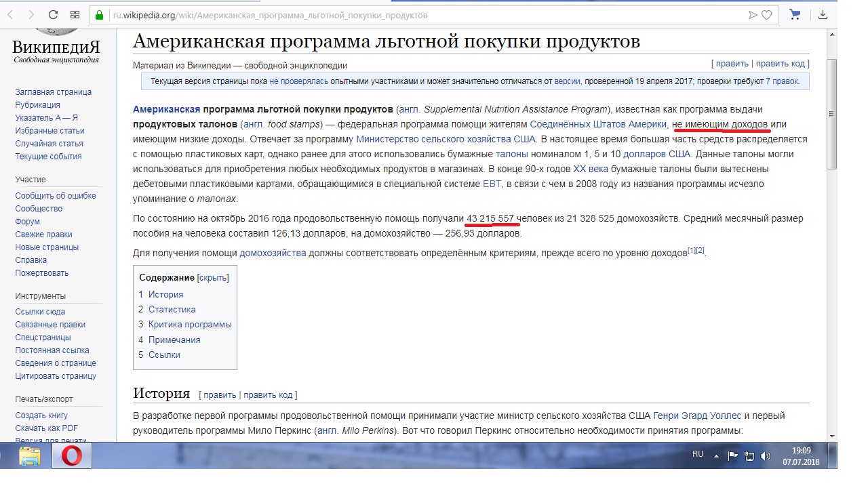The image size is (868, 488).
Task: Open the speed dial grid icon
Action: click(x=75, y=14)
